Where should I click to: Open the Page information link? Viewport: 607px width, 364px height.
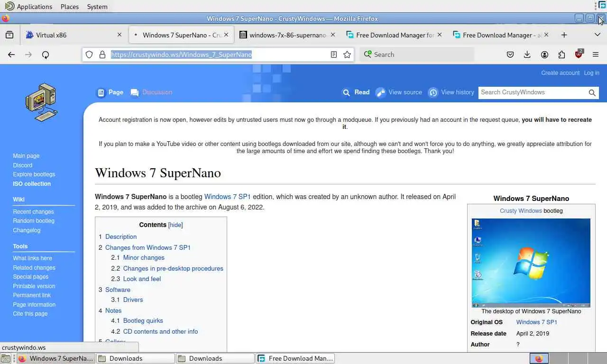34,305
